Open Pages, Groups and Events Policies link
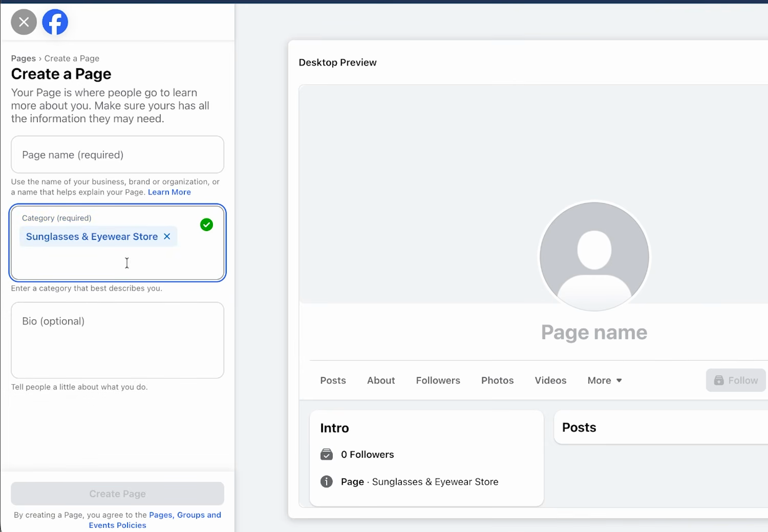768x532 pixels. pyautogui.click(x=155, y=520)
